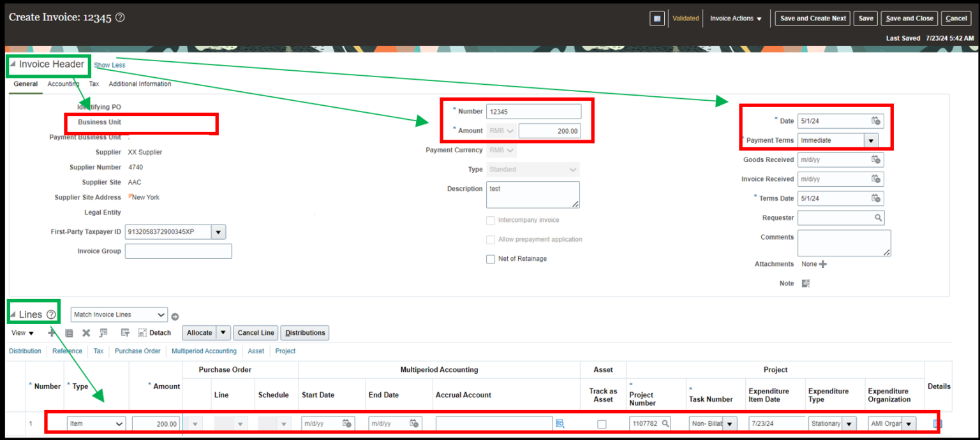
Task: Click inside the Comments text field
Action: pos(843,242)
